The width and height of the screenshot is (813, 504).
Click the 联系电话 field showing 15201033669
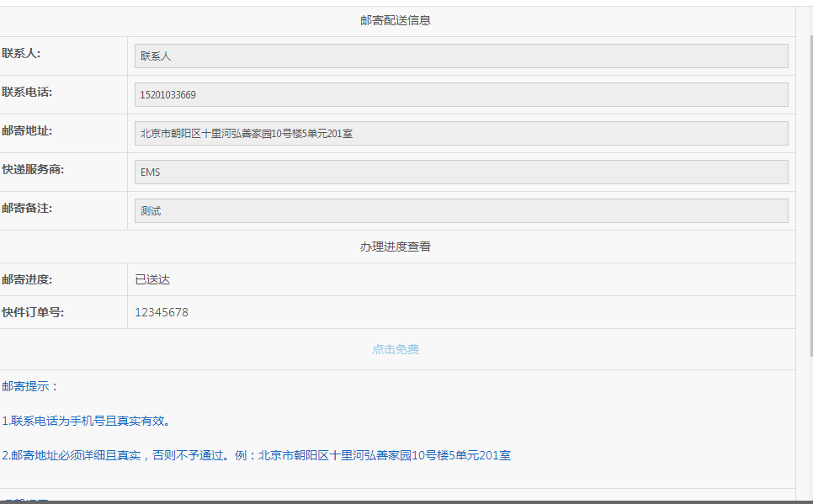461,95
